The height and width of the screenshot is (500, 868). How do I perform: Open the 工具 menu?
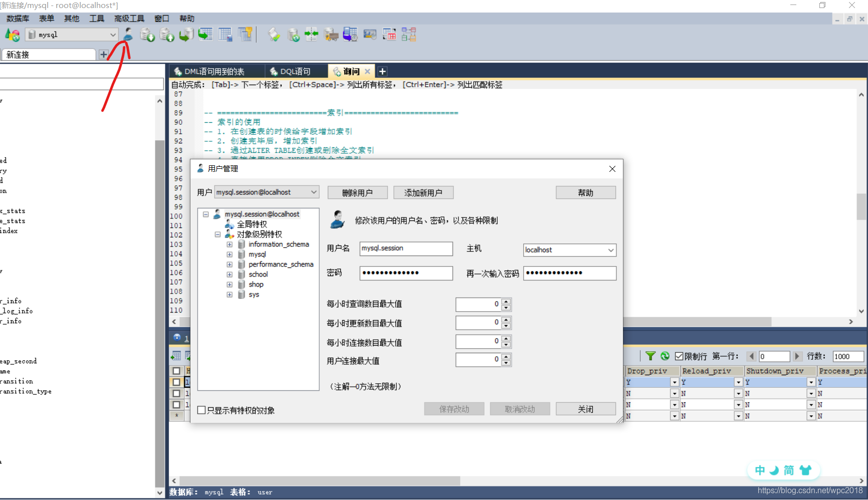coord(97,19)
